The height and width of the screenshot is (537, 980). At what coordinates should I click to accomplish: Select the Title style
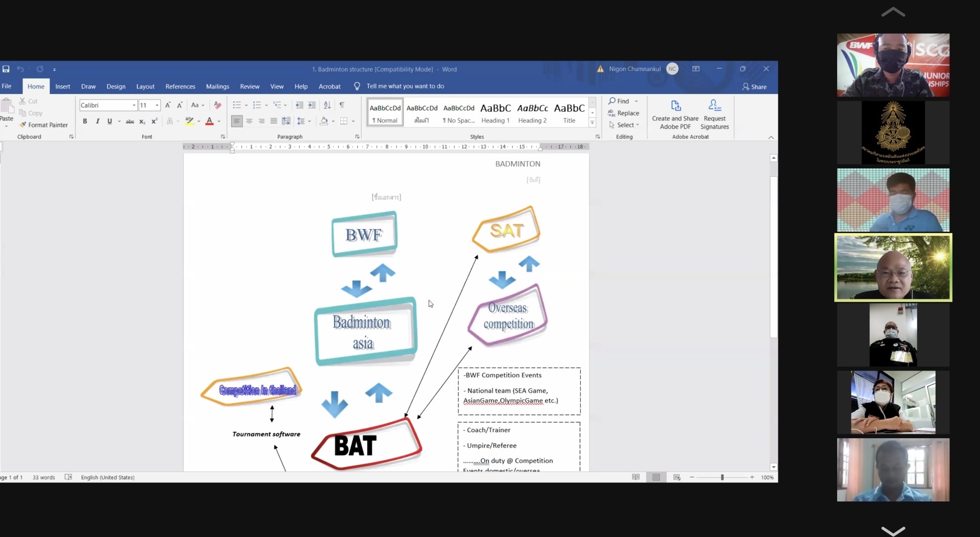tap(569, 113)
